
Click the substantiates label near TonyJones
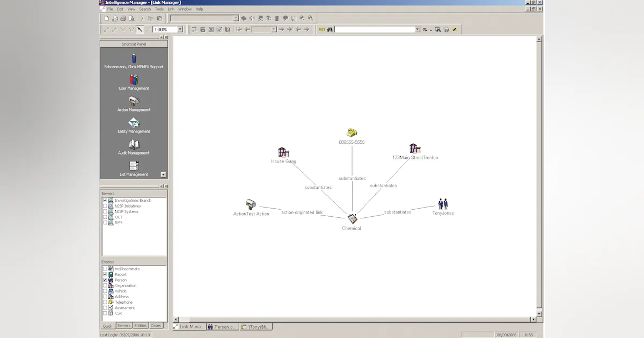[398, 212]
